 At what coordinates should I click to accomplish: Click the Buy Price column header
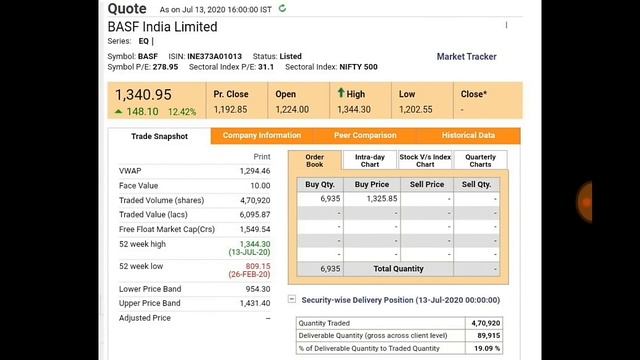click(372, 184)
